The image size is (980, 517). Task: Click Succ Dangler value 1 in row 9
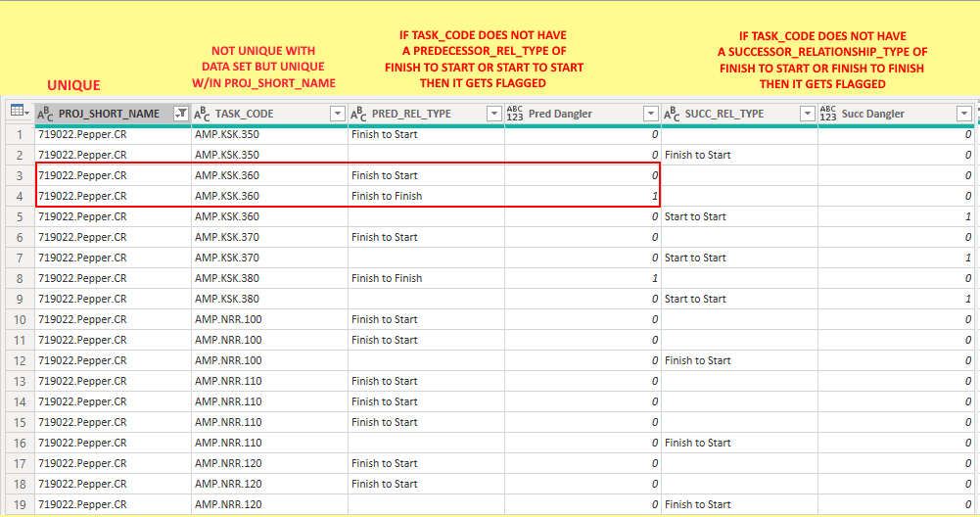point(967,299)
